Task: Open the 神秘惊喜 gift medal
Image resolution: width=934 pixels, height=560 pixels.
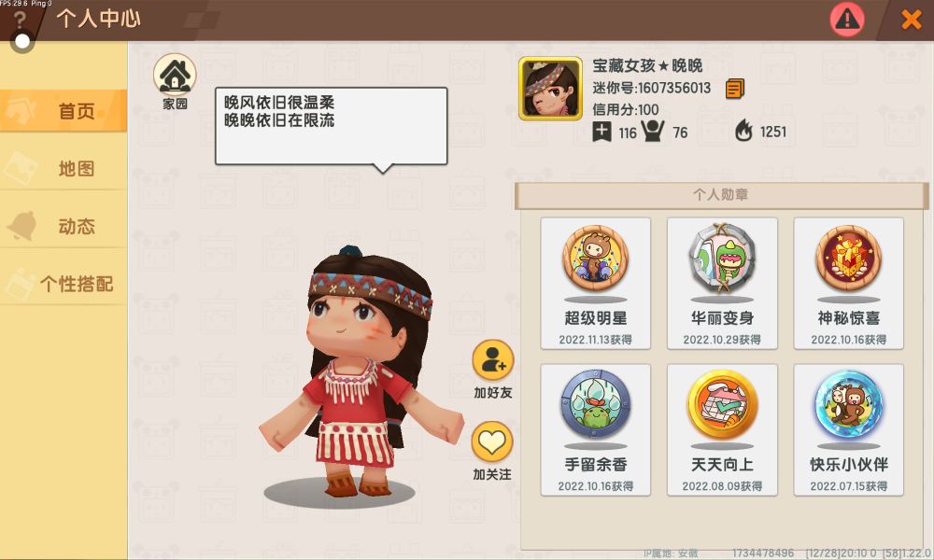Action: pyautogui.click(x=848, y=284)
